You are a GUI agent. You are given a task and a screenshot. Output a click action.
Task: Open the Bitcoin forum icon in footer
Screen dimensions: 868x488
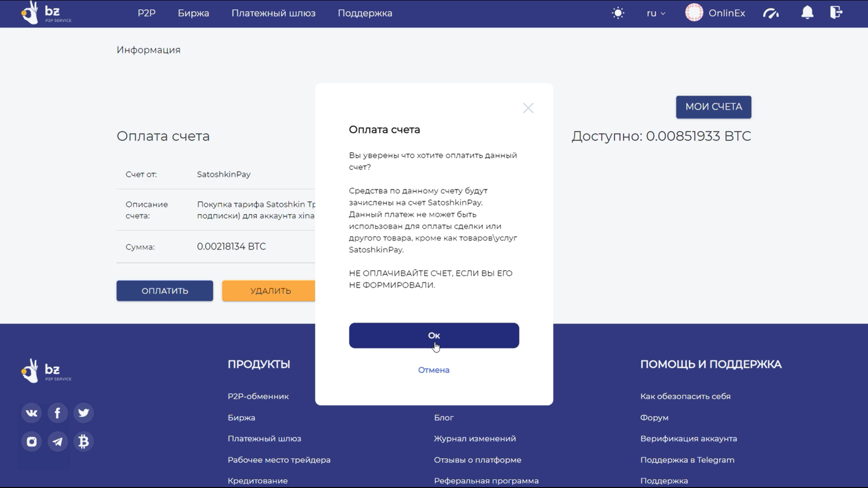84,442
